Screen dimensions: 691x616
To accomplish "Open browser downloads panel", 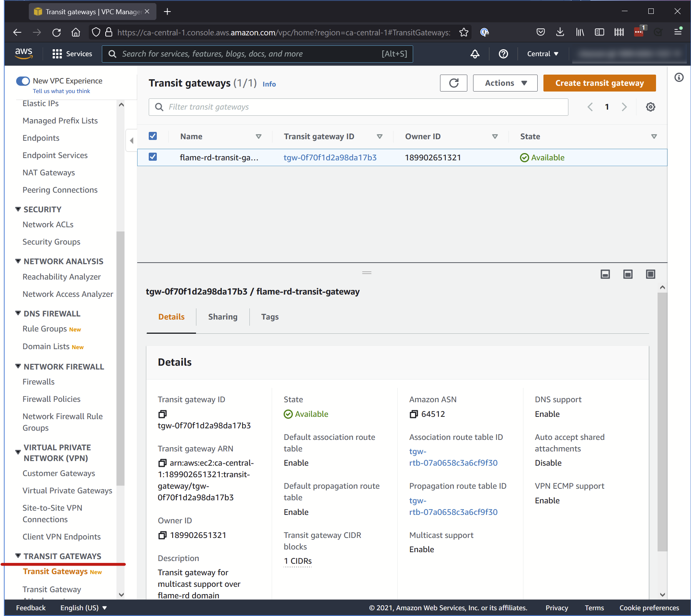I will point(560,32).
